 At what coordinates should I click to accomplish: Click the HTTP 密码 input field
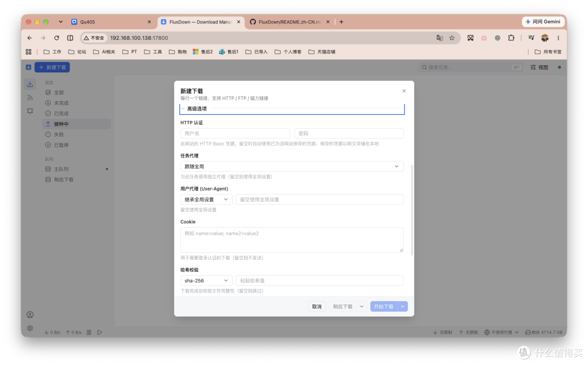click(x=349, y=133)
